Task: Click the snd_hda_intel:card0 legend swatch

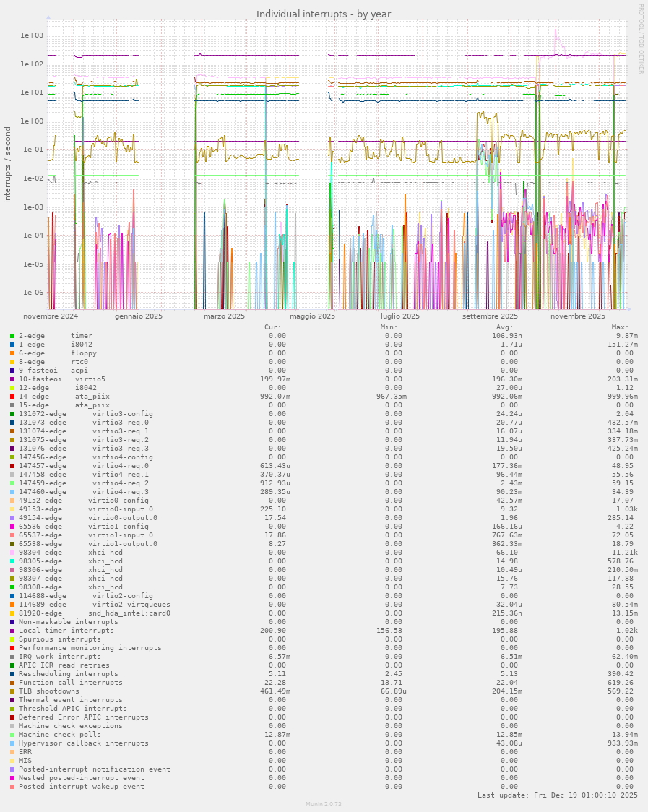Action: (12, 613)
